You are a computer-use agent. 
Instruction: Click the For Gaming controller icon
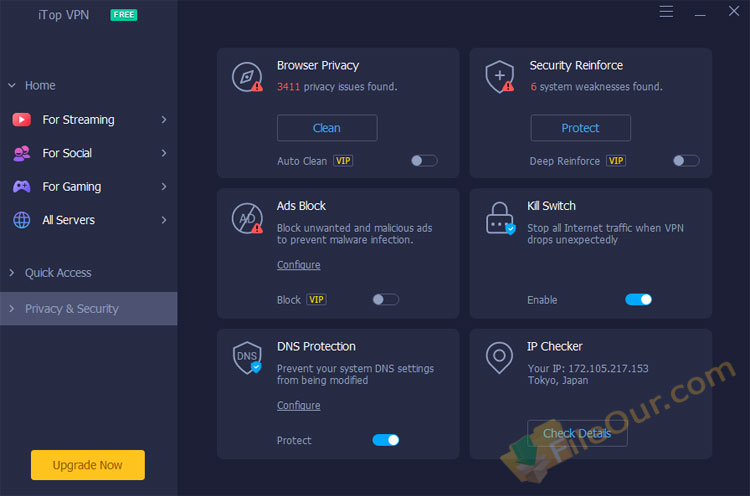[22, 187]
